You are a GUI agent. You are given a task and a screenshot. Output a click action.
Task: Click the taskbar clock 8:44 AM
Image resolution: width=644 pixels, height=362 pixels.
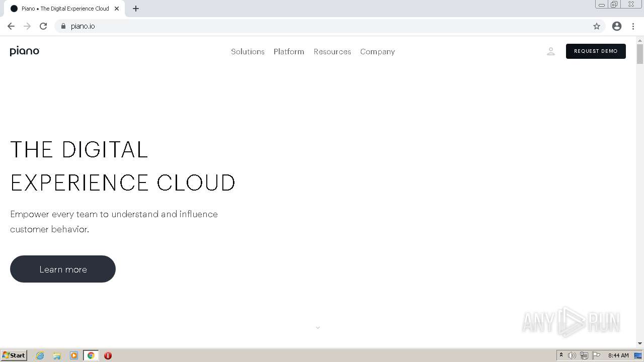coord(618,355)
